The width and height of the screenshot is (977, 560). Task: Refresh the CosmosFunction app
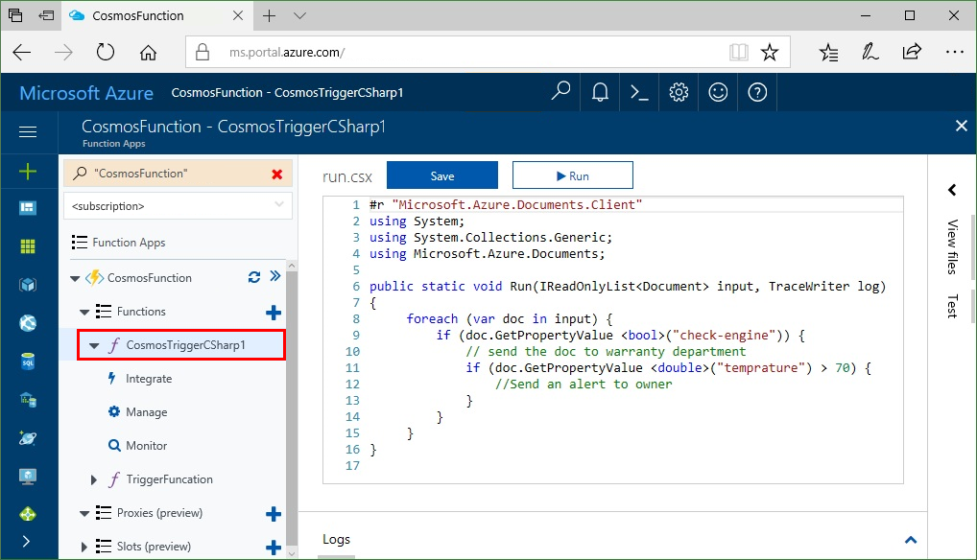253,277
